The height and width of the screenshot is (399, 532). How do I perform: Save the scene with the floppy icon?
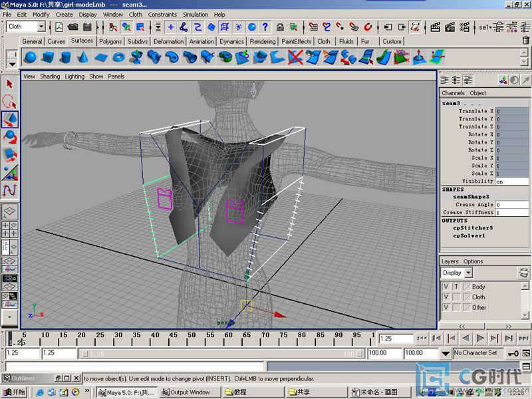pyautogui.click(x=87, y=27)
